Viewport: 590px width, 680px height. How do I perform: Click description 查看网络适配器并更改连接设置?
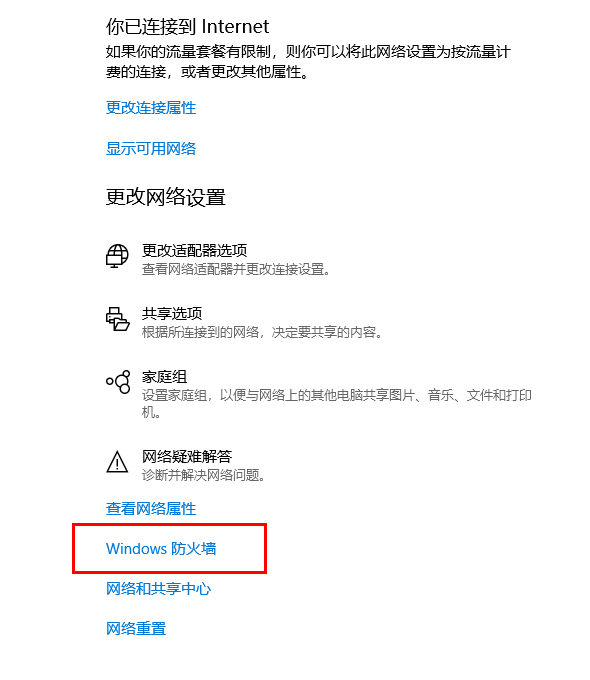(x=236, y=269)
